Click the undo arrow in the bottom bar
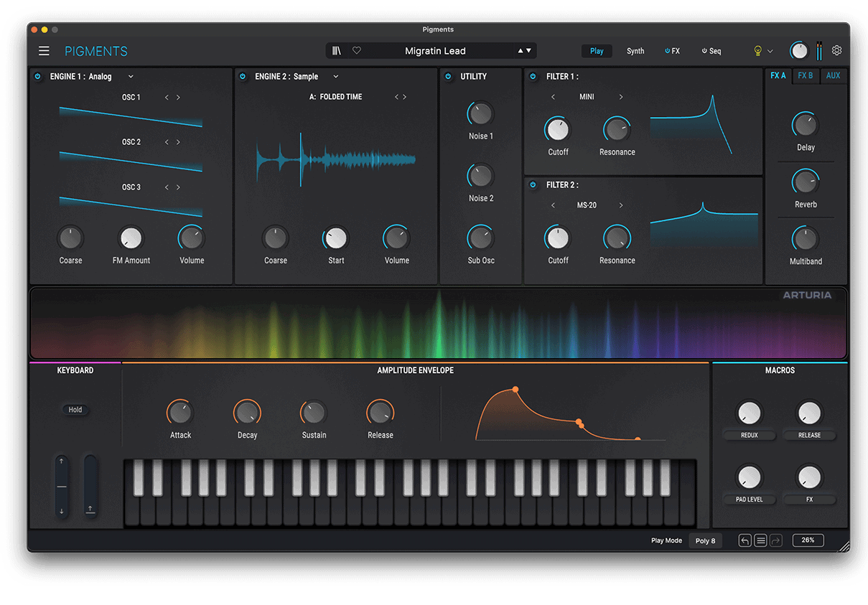This screenshot has width=868, height=605. [745, 540]
